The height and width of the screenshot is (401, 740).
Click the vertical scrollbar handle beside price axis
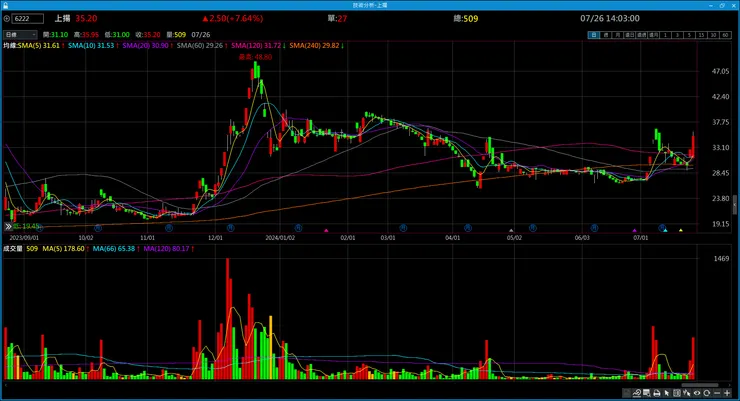(x=734, y=204)
